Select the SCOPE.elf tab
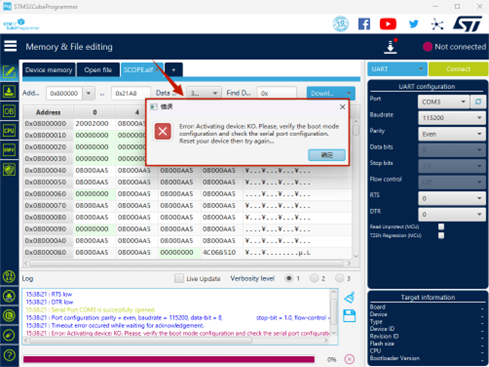 138,70
